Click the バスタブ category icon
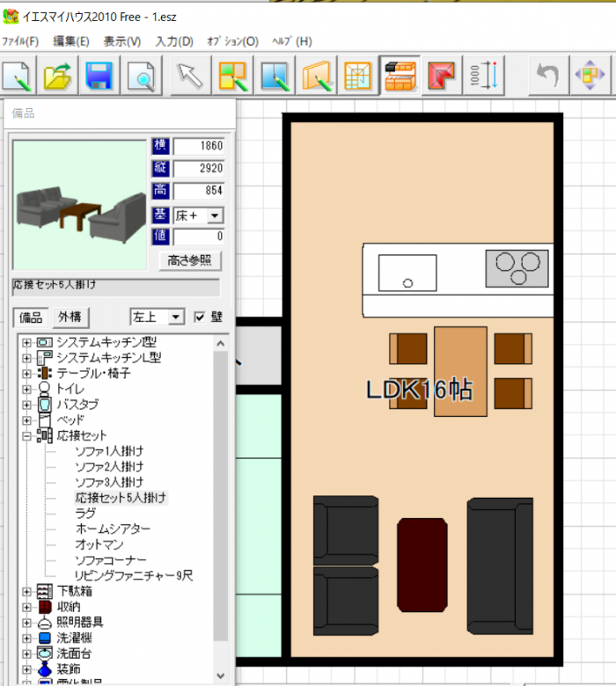 pos(44,405)
